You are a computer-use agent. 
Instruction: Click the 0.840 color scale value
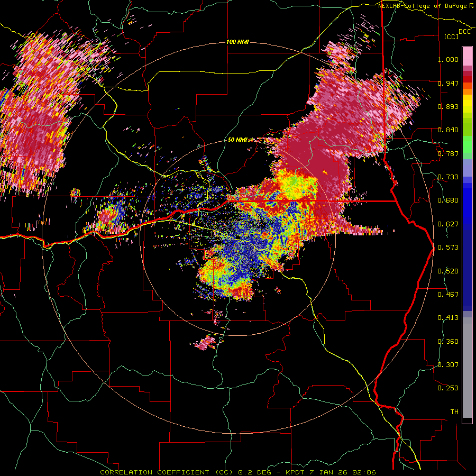[x=448, y=130]
